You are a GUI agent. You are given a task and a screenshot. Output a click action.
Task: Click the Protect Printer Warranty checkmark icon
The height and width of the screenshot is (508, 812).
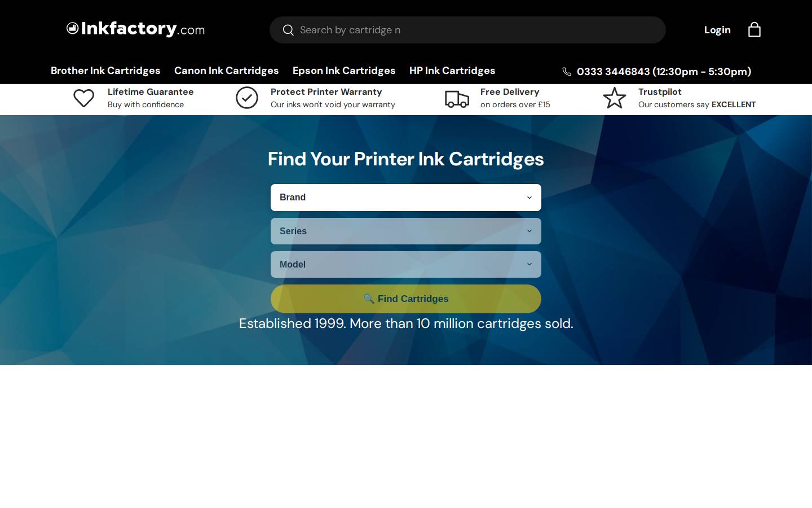click(x=247, y=98)
